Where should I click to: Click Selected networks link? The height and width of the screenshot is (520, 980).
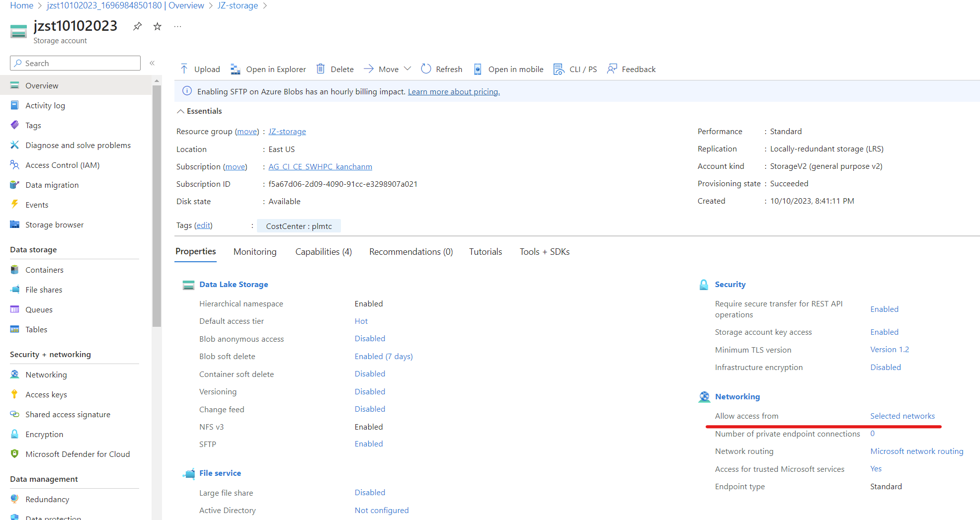tap(902, 416)
